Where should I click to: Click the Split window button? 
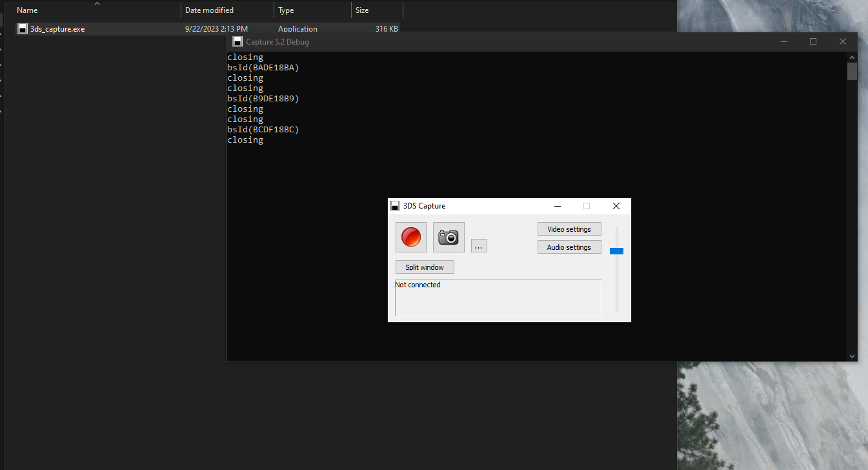pyautogui.click(x=425, y=267)
